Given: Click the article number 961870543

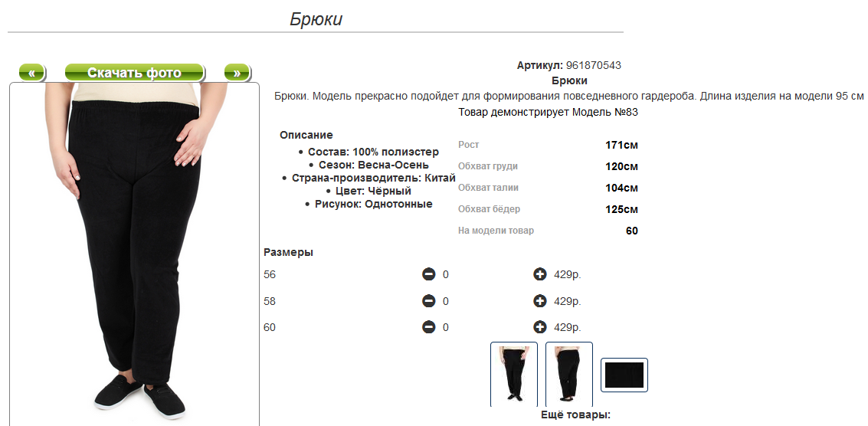Looking at the screenshot, I should (594, 65).
